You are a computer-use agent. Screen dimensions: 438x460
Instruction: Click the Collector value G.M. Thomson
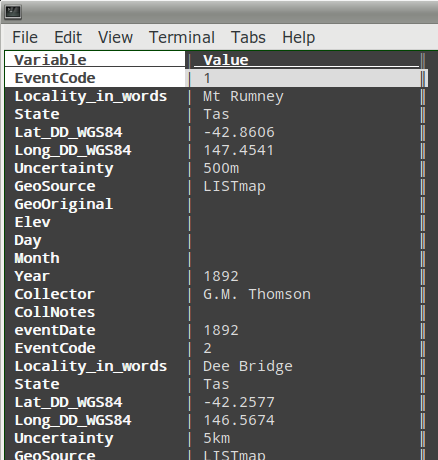(257, 294)
